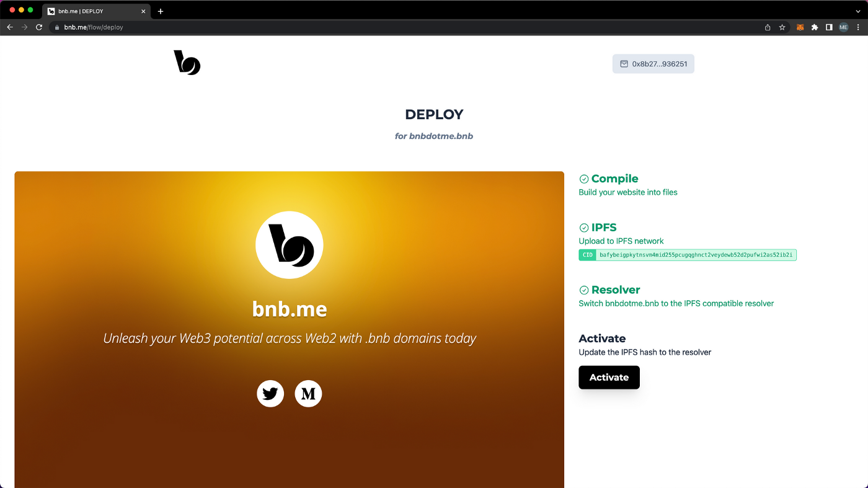Open the MetaMask fox extension
The height and width of the screenshot is (488, 868).
800,27
